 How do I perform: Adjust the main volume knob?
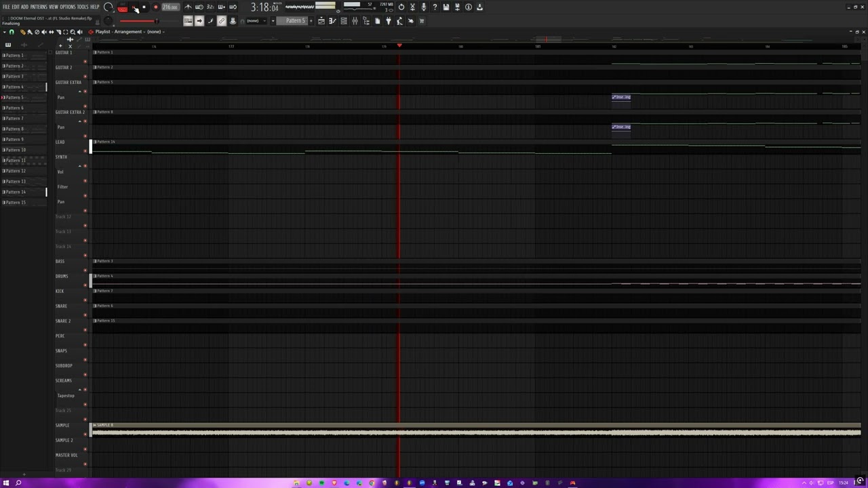(108, 7)
